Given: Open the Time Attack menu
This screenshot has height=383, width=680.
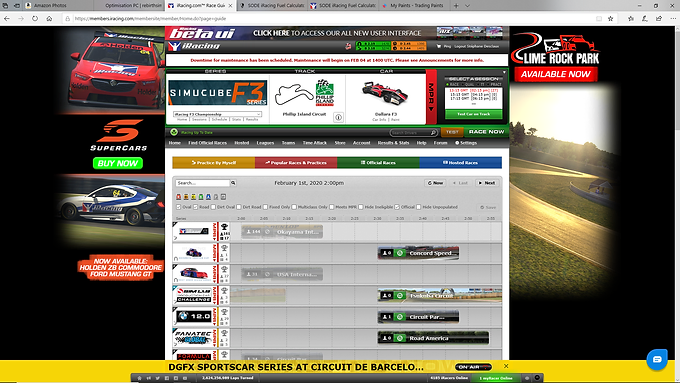Looking at the screenshot, I should [x=314, y=143].
